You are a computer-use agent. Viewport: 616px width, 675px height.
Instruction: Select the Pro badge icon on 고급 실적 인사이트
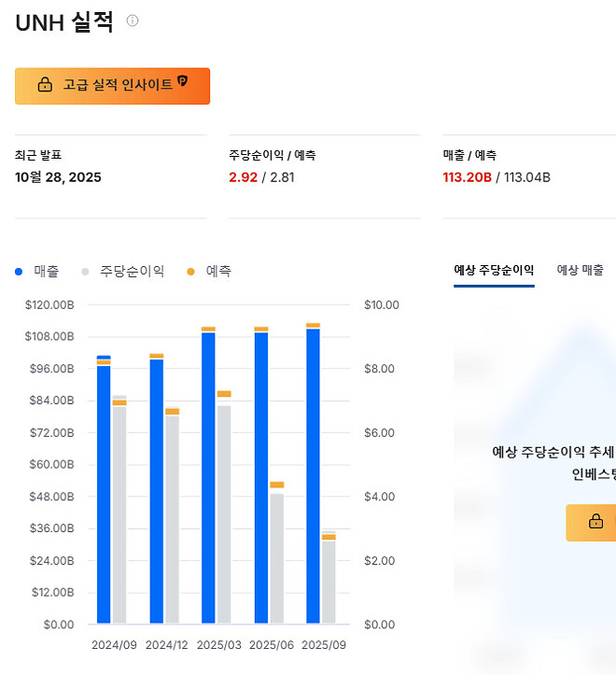click(183, 80)
